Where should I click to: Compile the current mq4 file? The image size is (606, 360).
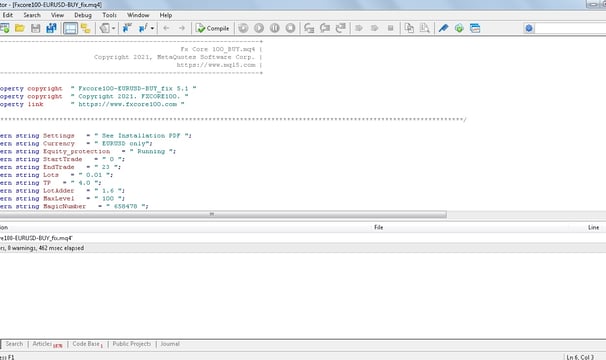click(x=212, y=28)
